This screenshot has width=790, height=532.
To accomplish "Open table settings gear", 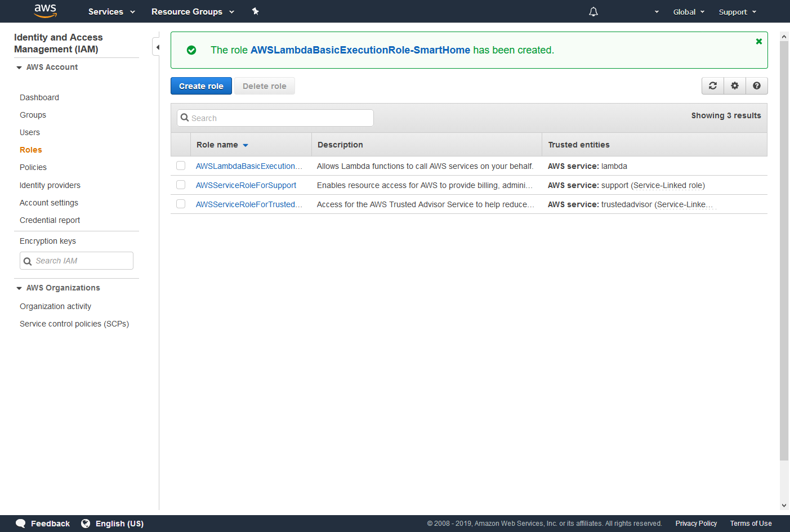I will [x=735, y=86].
